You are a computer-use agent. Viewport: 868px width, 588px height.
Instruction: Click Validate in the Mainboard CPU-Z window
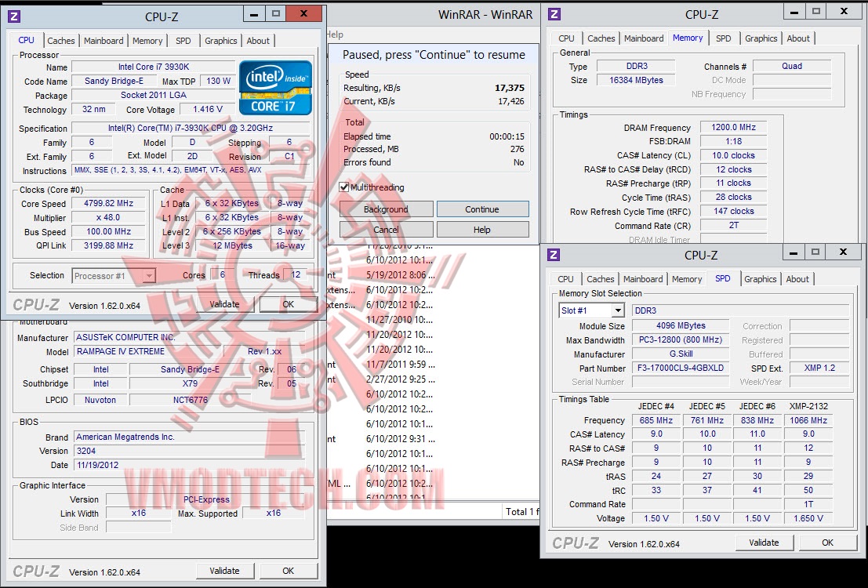point(224,571)
